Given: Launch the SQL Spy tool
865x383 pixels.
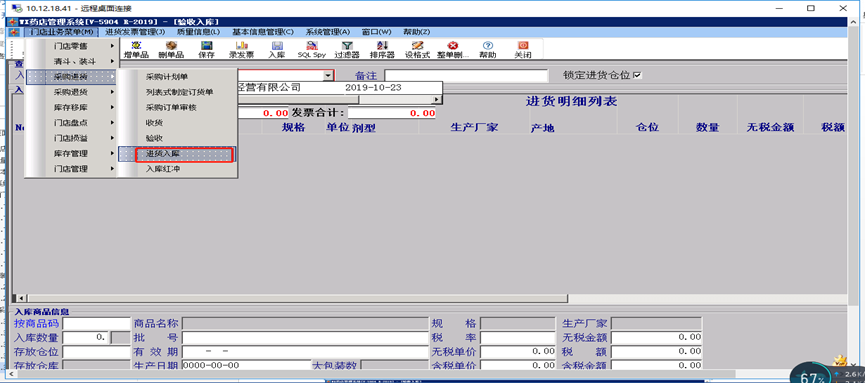Looking at the screenshot, I should 312,50.
